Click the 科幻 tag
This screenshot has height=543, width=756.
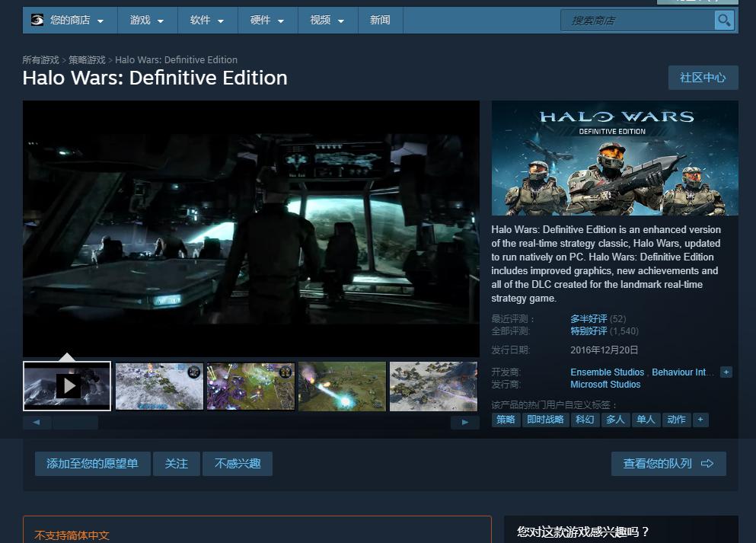tap(585, 420)
